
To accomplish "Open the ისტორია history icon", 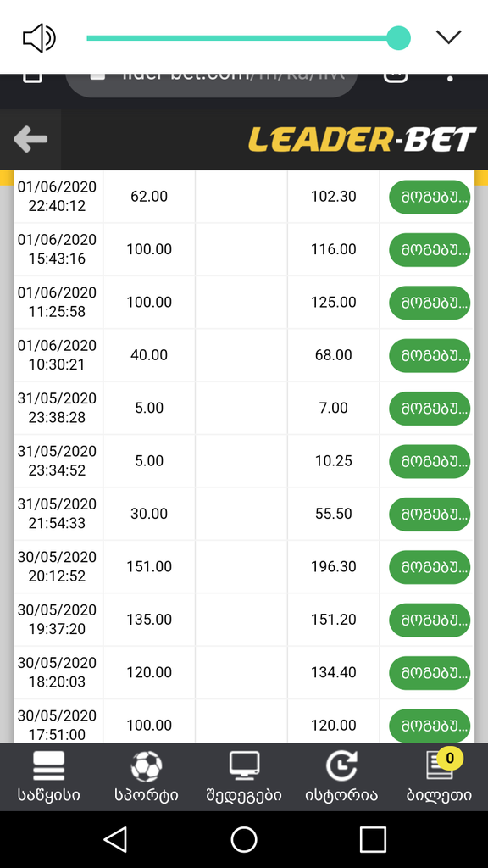I will click(341, 776).
